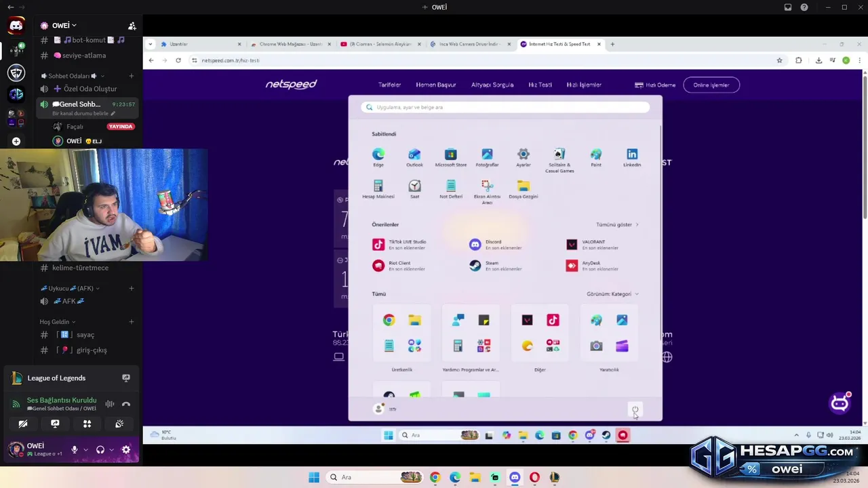Open the invite people icon beside OWEİ

tap(132, 26)
